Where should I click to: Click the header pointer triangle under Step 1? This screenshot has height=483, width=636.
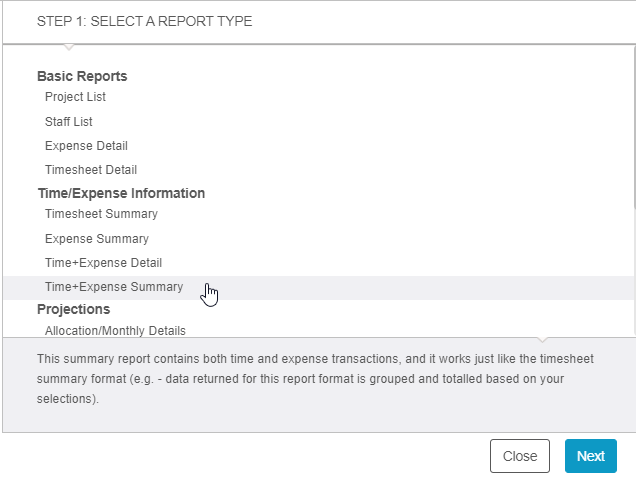click(x=69, y=47)
